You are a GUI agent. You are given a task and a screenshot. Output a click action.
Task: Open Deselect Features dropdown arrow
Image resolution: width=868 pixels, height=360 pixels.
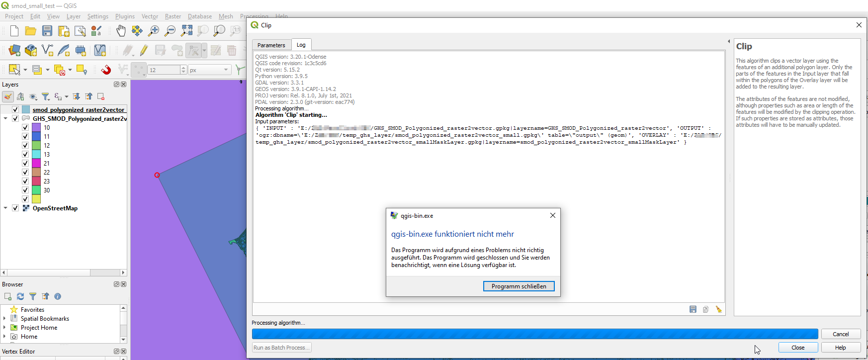70,70
